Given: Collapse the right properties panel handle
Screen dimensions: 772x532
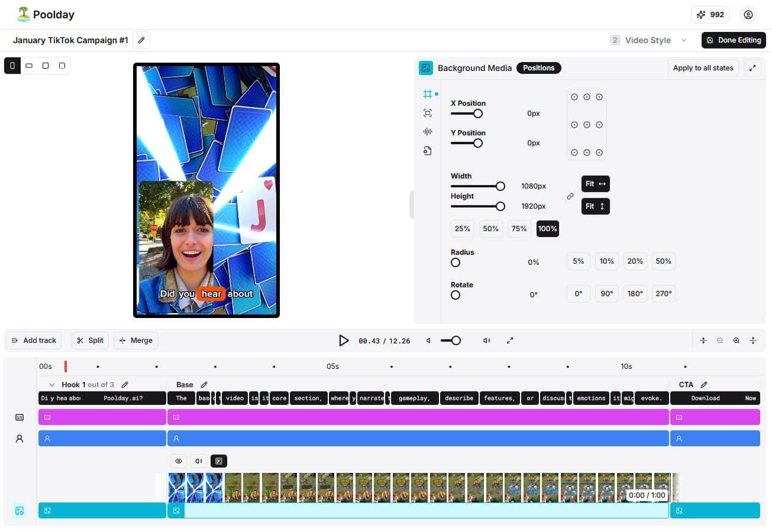Looking at the screenshot, I should [x=411, y=205].
